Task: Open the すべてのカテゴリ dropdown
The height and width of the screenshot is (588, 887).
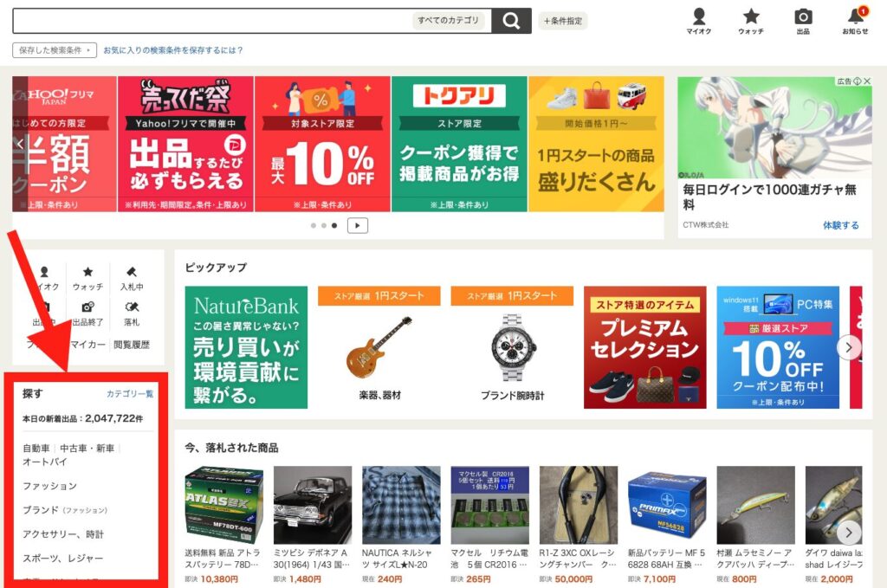Action: (x=448, y=21)
